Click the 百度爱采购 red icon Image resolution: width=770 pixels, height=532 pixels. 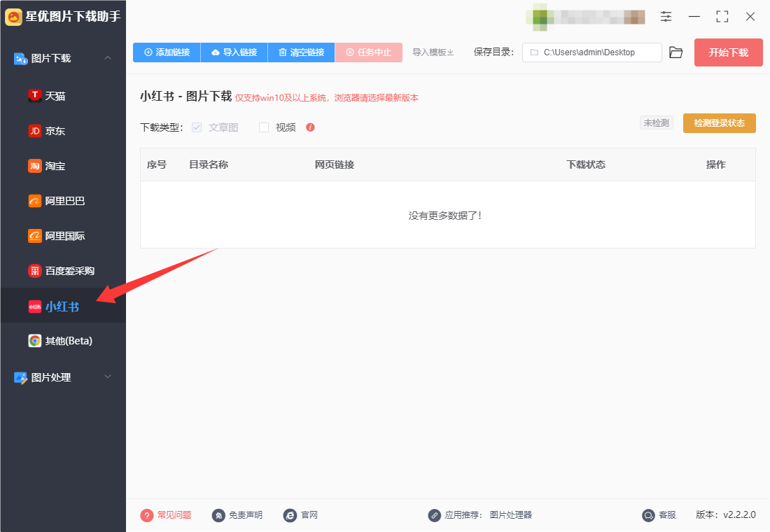coord(35,271)
